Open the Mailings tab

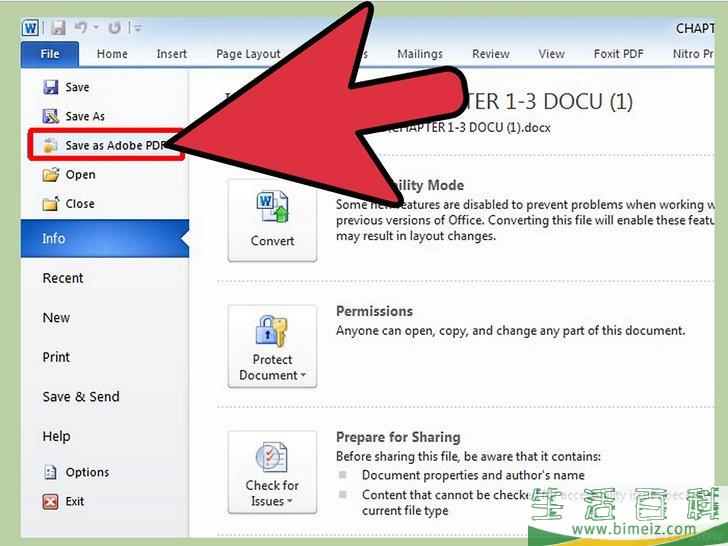[x=420, y=54]
